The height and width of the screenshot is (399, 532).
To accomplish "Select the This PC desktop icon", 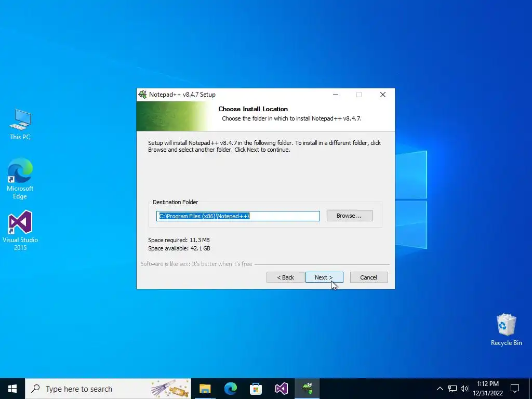I will click(20, 125).
